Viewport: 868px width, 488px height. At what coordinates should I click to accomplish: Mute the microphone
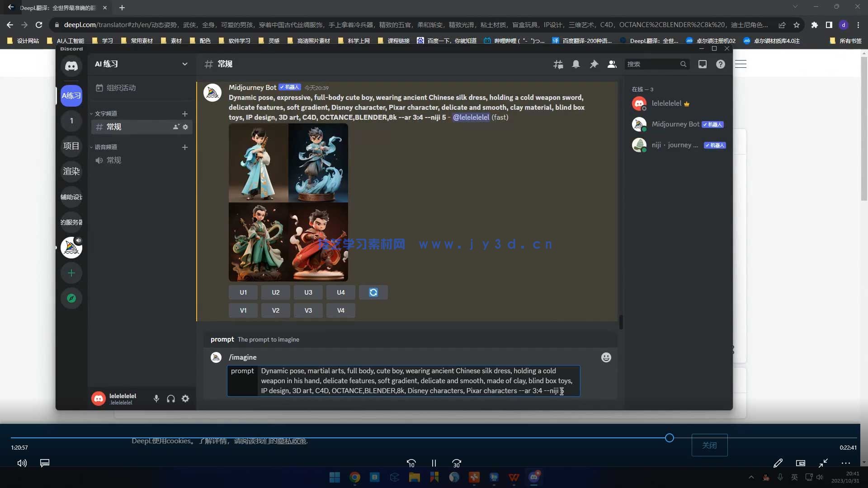click(x=156, y=399)
